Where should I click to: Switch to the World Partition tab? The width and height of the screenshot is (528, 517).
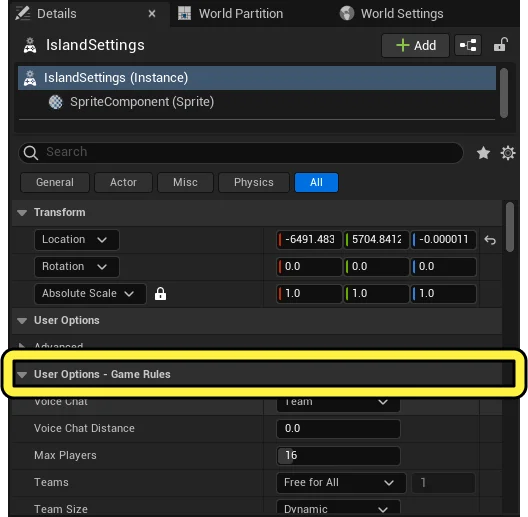click(x=231, y=14)
